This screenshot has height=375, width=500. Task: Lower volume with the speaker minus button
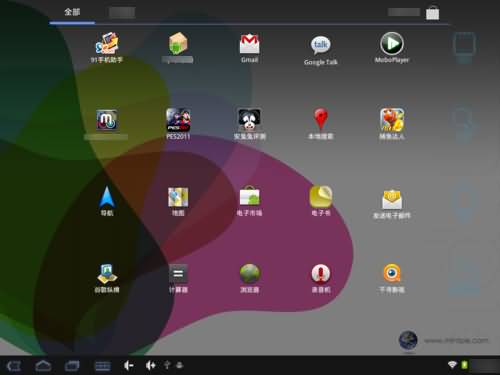point(129,366)
